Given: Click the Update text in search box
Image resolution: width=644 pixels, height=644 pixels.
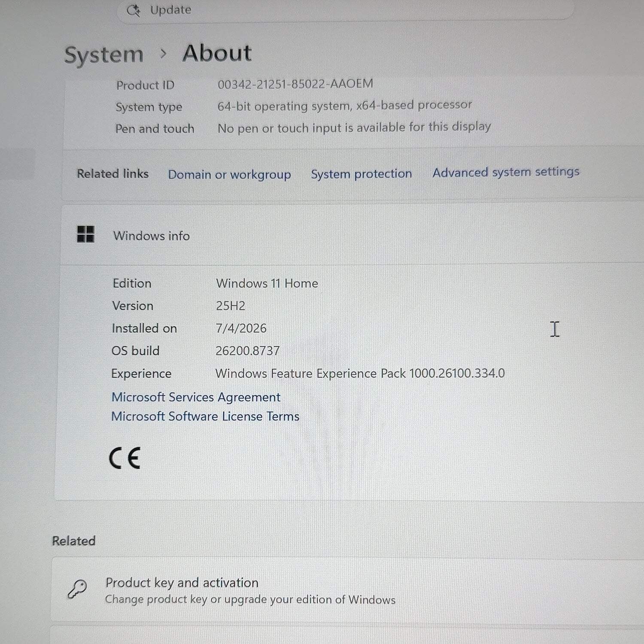Looking at the screenshot, I should point(170,10).
